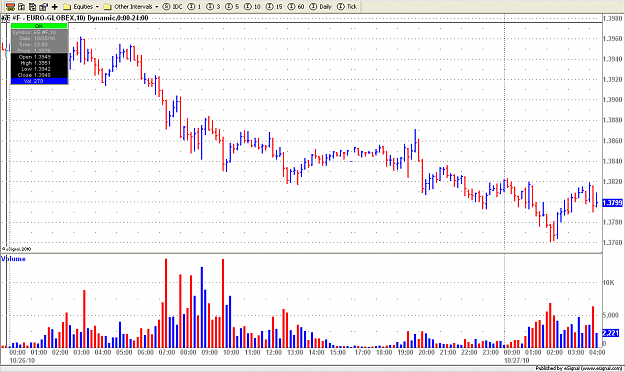The image size is (625, 372).
Task: Open the 'Published by eSignal' link
Action: (x=579, y=368)
